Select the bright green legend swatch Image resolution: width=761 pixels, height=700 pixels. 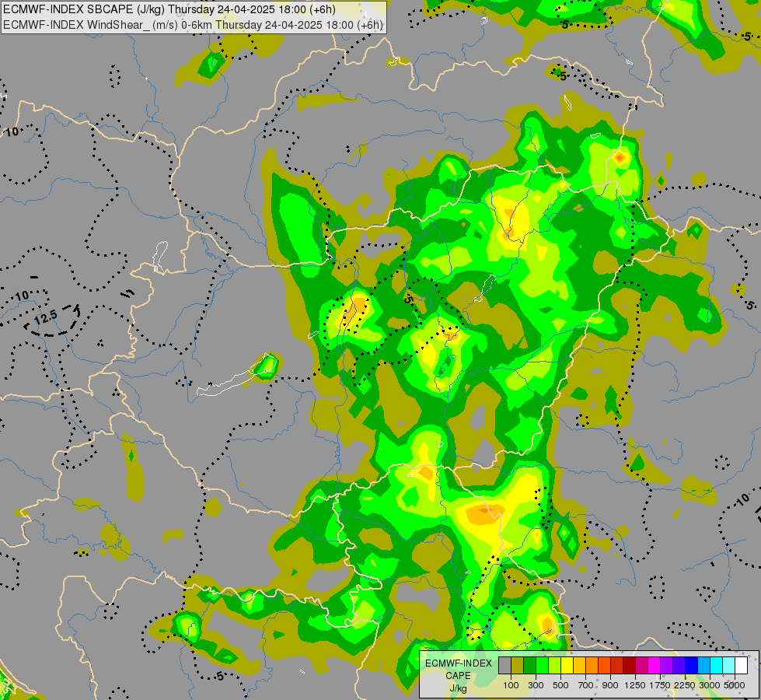coord(542,665)
